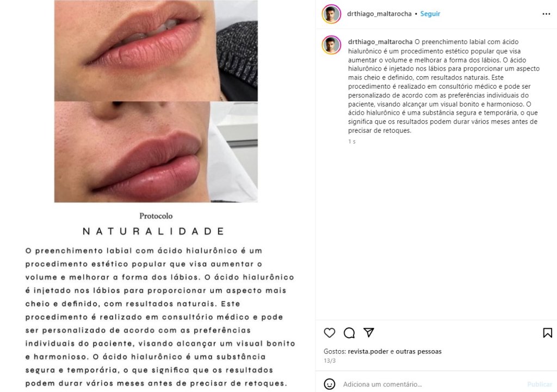Click the 1 s caption timestamp
Image resolution: width=557 pixels, height=392 pixels.
[352, 141]
